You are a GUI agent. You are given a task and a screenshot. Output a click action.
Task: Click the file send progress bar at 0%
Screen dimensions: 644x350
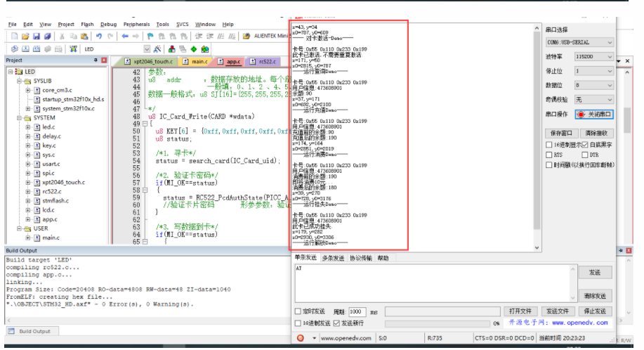[x=438, y=324]
